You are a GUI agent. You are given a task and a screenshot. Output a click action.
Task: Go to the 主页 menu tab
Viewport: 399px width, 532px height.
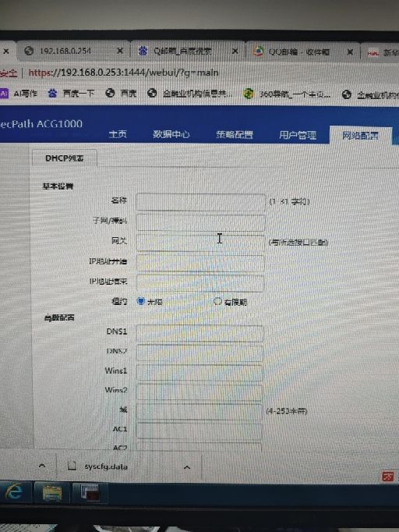tap(118, 134)
